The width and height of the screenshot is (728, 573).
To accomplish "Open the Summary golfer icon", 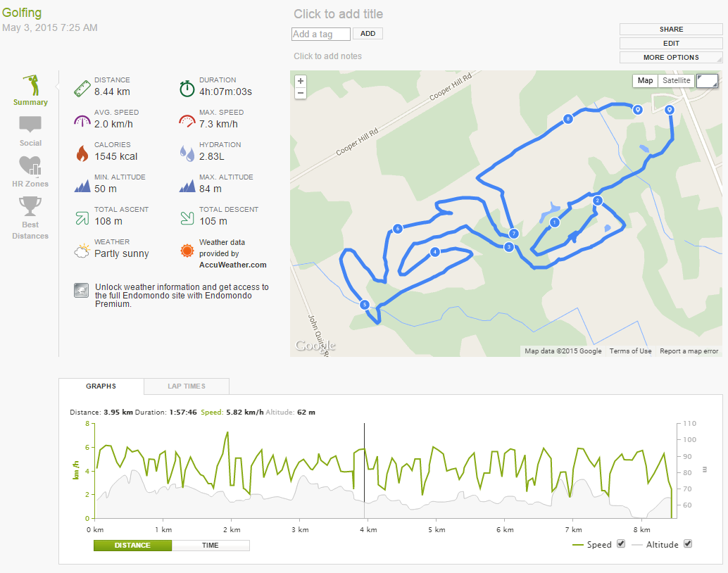I will pos(30,85).
